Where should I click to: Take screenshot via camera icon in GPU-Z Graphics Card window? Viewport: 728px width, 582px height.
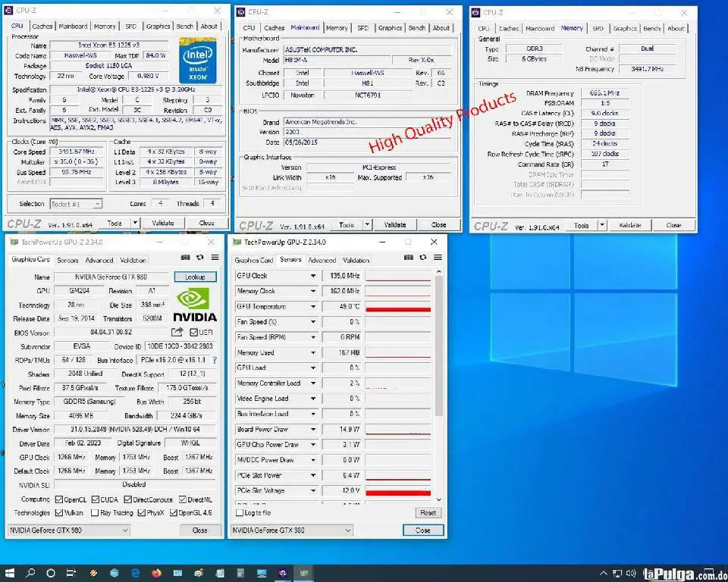pyautogui.click(x=185, y=257)
